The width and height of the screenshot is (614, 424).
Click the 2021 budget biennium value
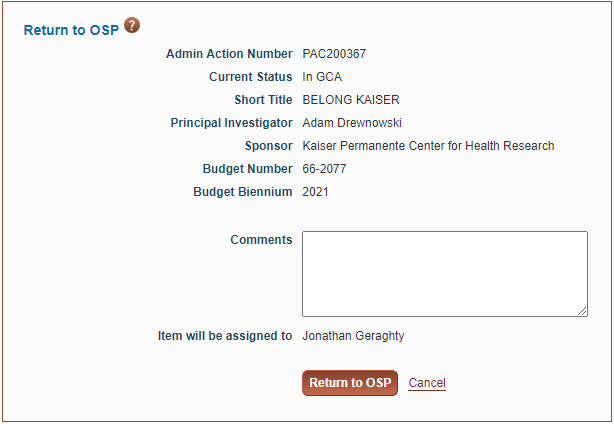pyautogui.click(x=315, y=192)
